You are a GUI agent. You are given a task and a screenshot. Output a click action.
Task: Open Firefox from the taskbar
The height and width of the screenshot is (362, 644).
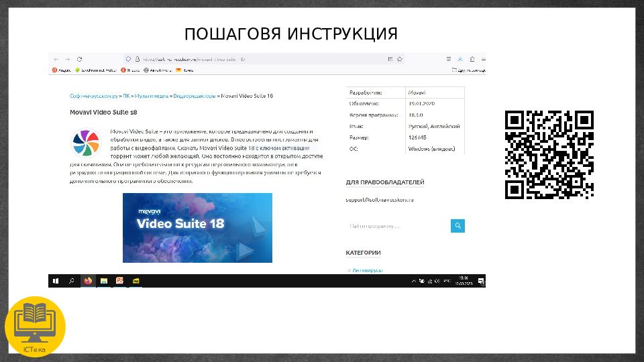click(x=88, y=281)
